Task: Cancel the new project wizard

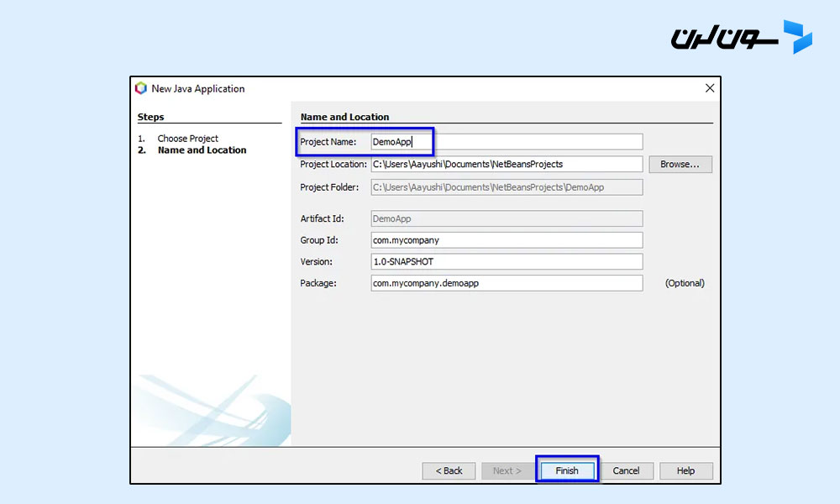Action: pyautogui.click(x=626, y=470)
